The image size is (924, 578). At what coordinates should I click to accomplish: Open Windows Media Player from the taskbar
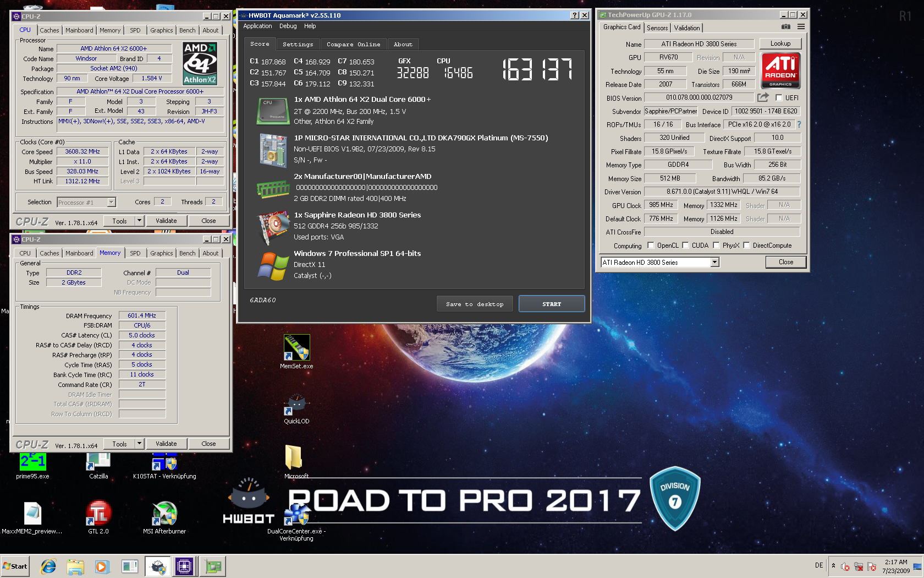[x=102, y=566]
